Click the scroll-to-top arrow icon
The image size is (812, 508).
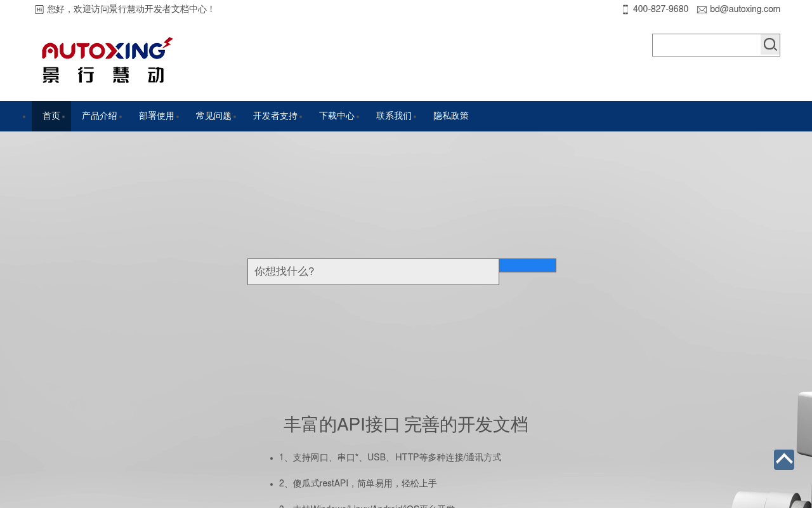pyautogui.click(x=784, y=460)
